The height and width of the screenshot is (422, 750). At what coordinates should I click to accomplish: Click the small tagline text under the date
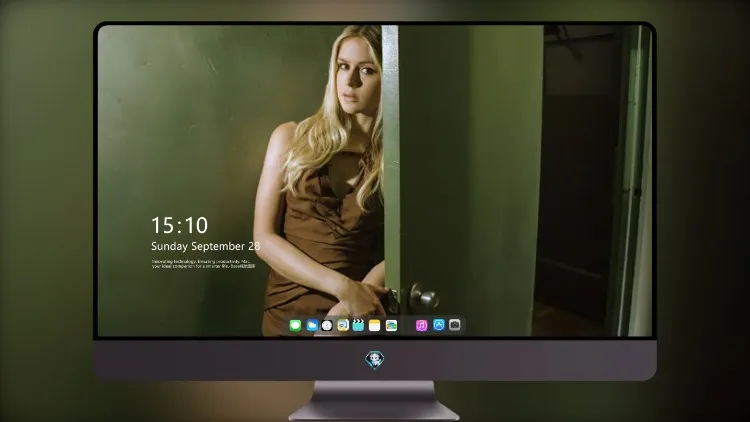[x=203, y=264]
